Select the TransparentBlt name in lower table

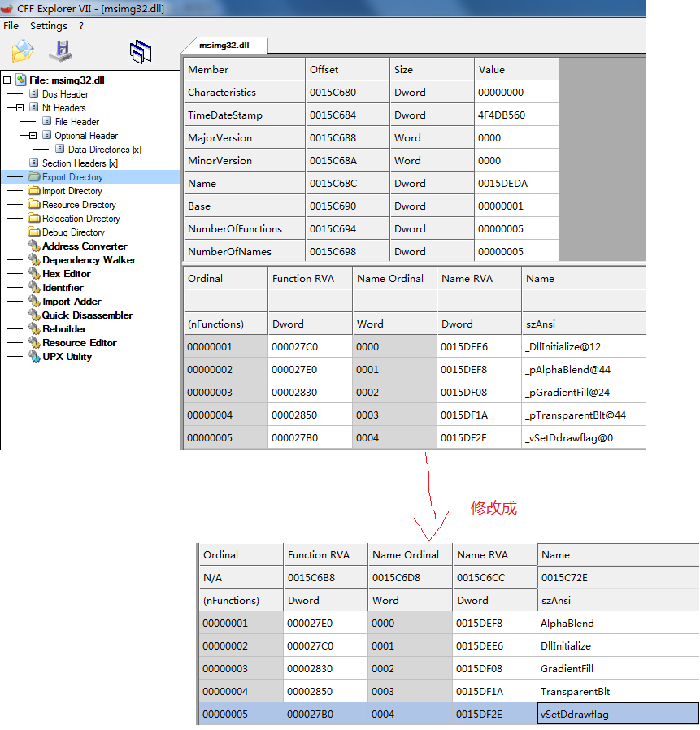(x=575, y=692)
